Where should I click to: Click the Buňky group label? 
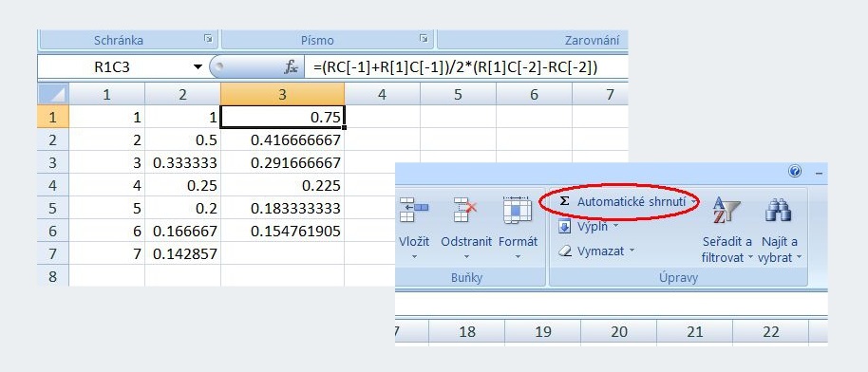coord(466,278)
